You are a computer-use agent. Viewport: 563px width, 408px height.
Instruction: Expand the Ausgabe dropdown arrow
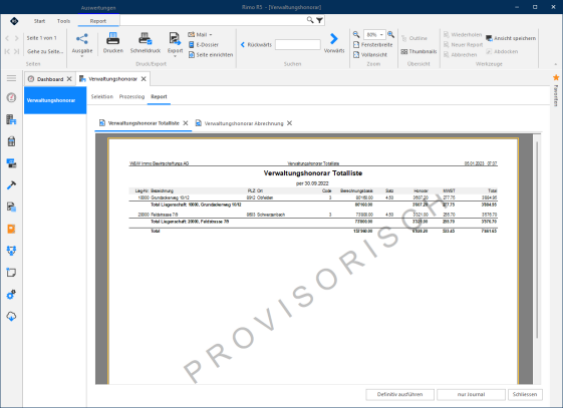82,56
